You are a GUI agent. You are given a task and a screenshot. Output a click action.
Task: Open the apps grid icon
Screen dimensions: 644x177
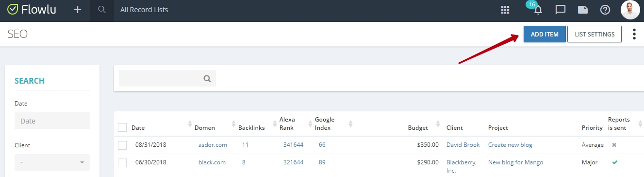click(x=505, y=10)
